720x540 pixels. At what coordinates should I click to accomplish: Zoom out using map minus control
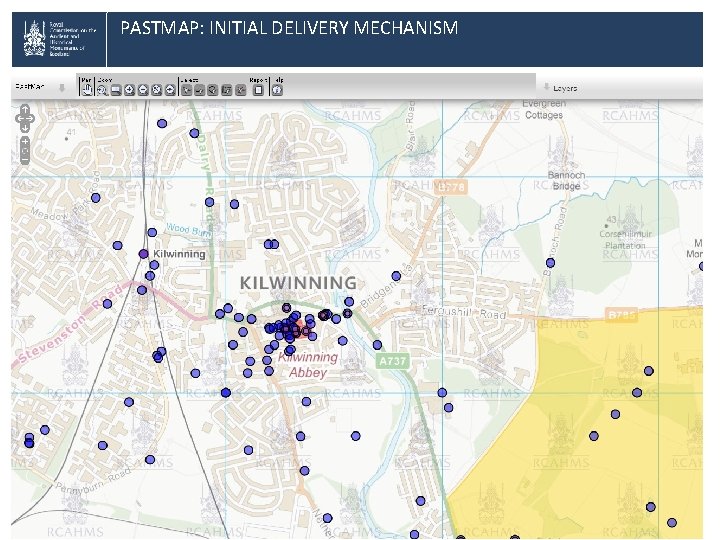pyautogui.click(x=25, y=160)
